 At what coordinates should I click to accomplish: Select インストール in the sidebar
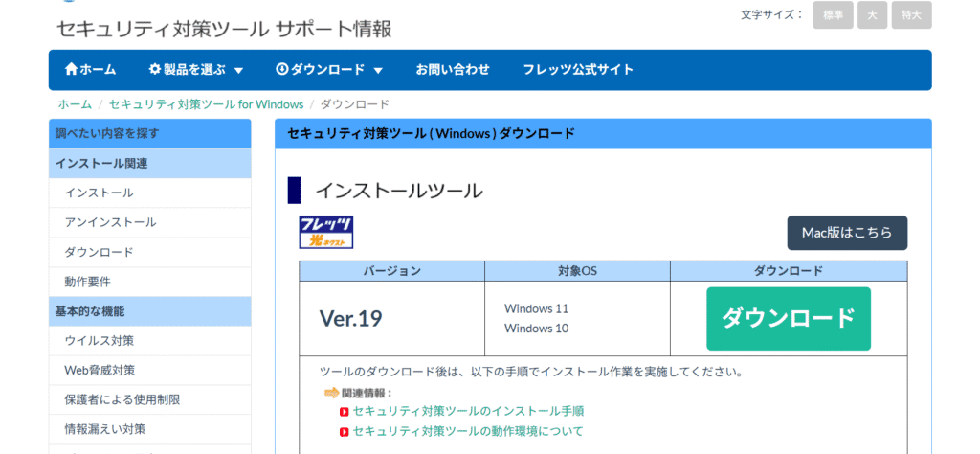point(150,193)
